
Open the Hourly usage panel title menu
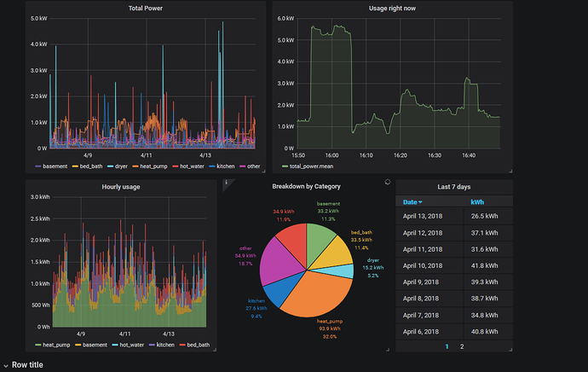pyautogui.click(x=121, y=187)
